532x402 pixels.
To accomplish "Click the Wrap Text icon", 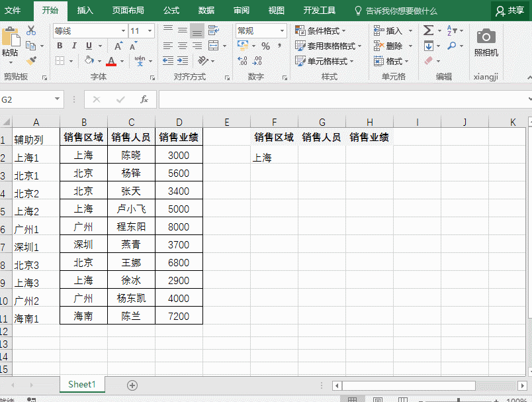I will point(213,30).
